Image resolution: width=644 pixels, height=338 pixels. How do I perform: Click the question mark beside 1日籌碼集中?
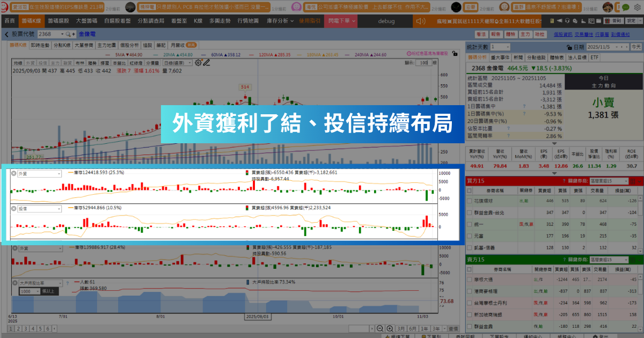pyautogui.click(x=524, y=107)
